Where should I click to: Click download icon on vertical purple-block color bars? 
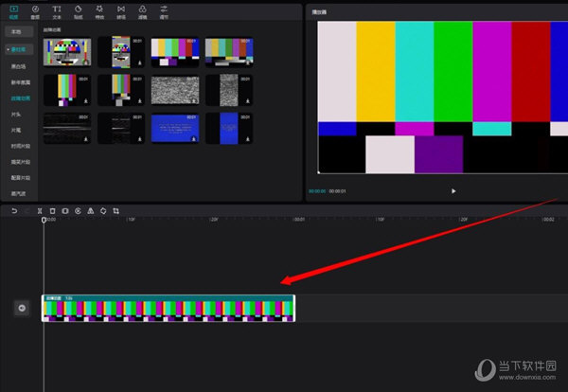[86, 100]
